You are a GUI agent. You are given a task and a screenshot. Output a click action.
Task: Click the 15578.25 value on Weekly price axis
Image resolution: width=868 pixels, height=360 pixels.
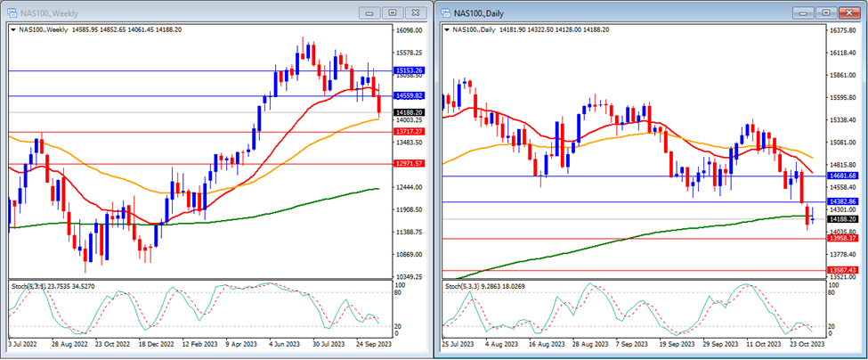click(x=410, y=53)
